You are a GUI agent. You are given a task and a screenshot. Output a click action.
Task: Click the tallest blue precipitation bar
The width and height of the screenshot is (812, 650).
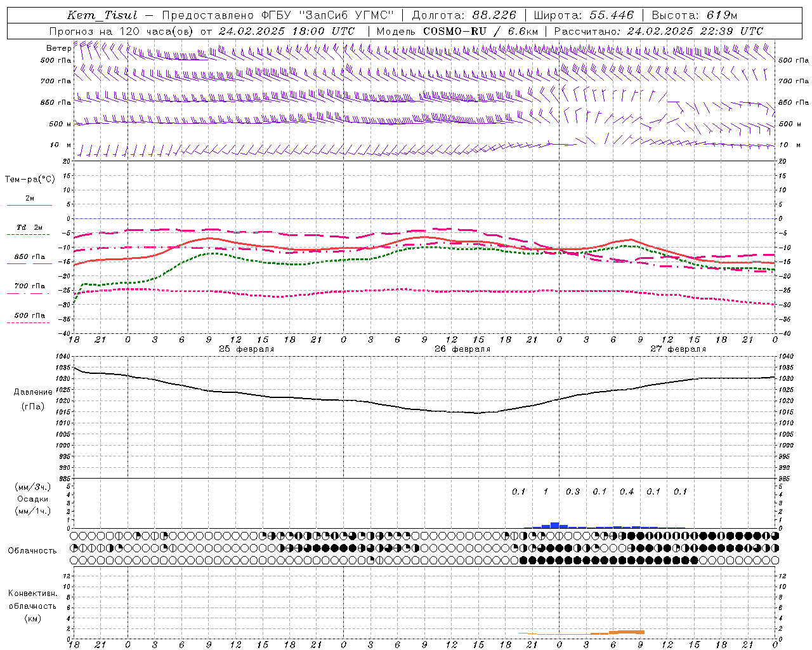point(554,526)
